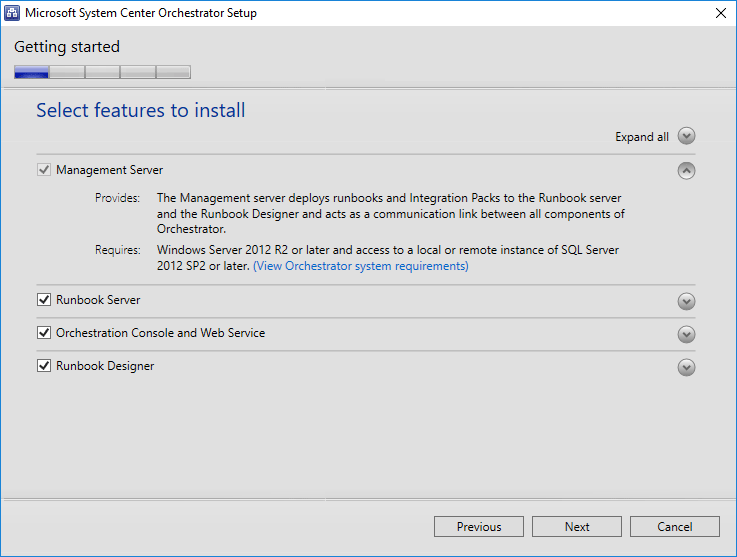737x557 pixels.
Task: Select the Runbook Designer feature label
Action: click(x=105, y=366)
